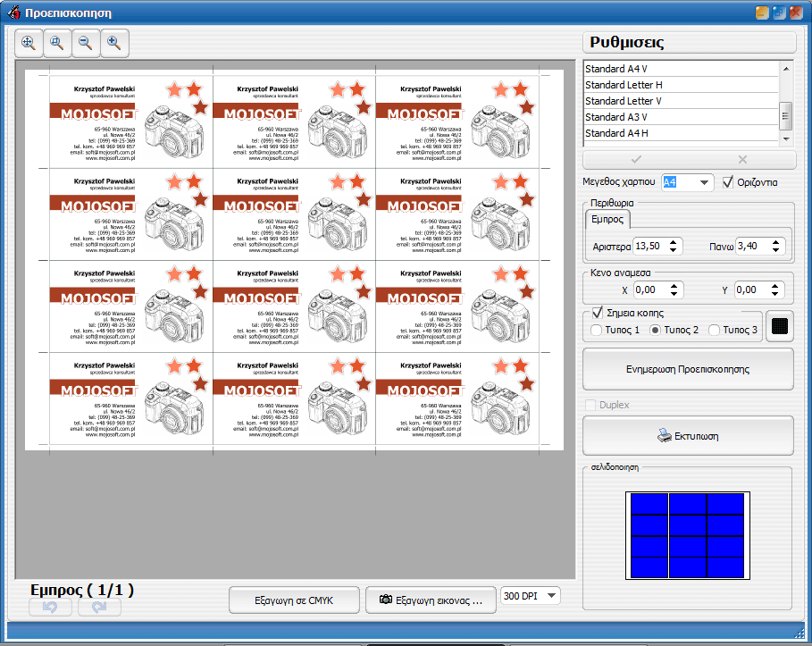Increase the Y gap value
The width and height of the screenshot is (812, 646).
pos(774,285)
